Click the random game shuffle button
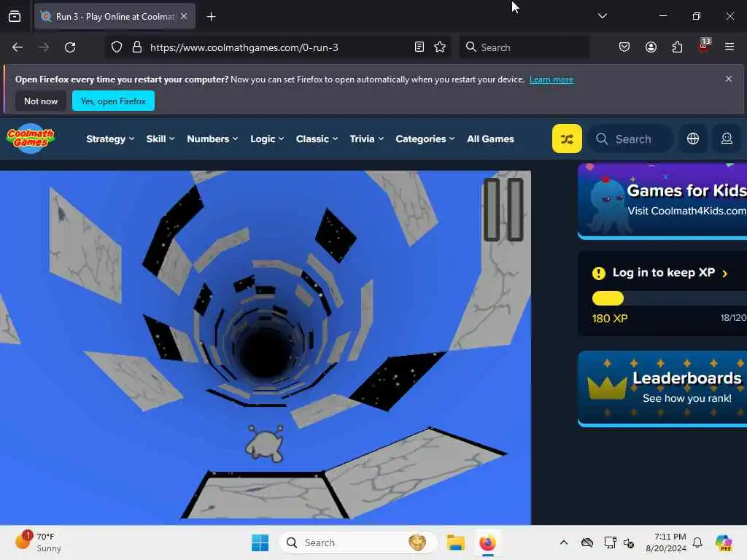The height and width of the screenshot is (560, 747). pos(566,139)
